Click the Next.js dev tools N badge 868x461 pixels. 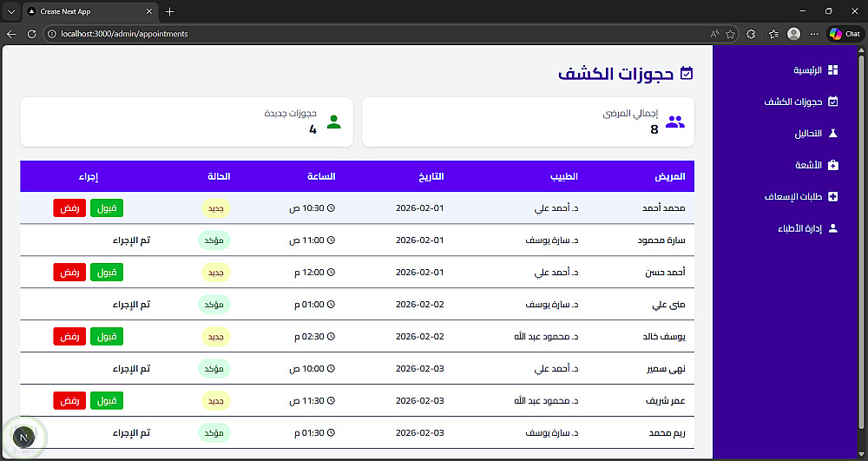23,438
